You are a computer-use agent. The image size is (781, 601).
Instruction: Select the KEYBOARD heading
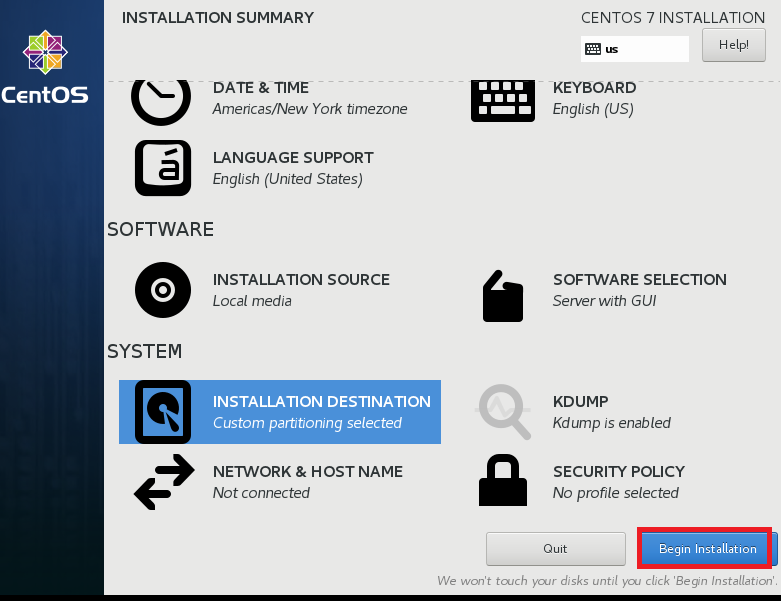[x=594, y=88]
